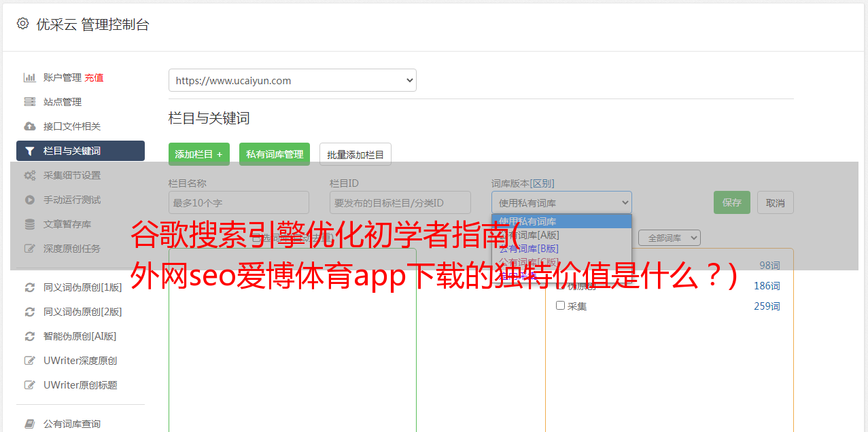Choose 公有词库[C版] from the list
The width and height of the screenshot is (868, 432).
pyautogui.click(x=561, y=262)
